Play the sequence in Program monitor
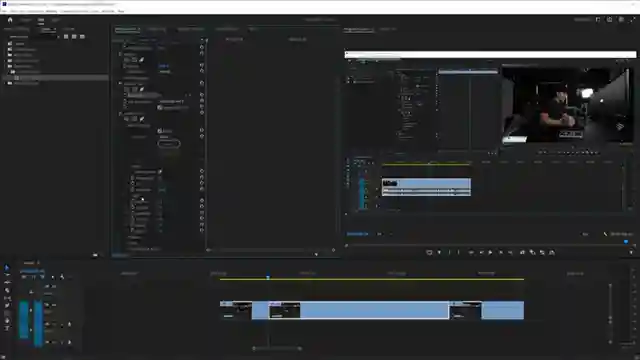Screen dimensions: 640x360 490,253
